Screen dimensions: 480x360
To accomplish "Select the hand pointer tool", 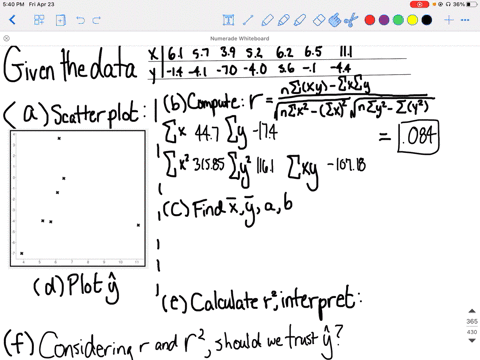I will tap(335, 20).
